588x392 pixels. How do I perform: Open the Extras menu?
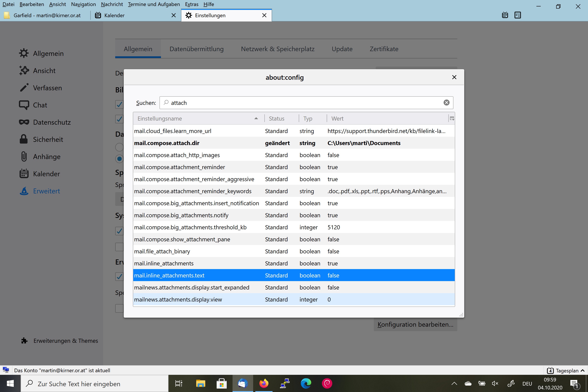191,4
